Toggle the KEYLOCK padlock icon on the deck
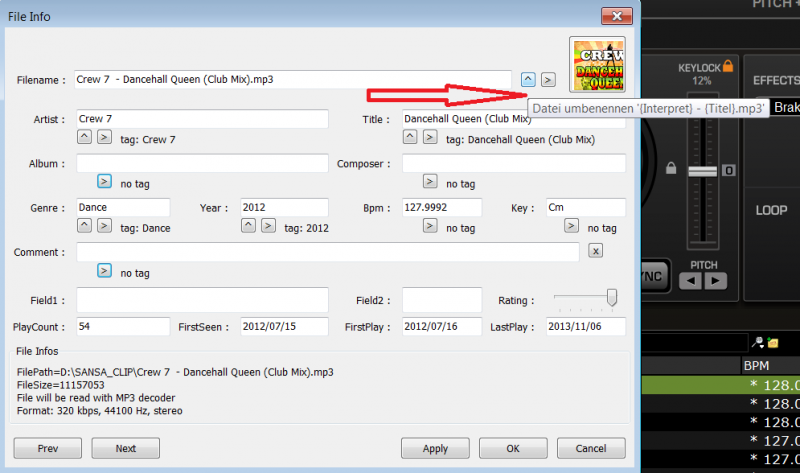The image size is (800, 473). (x=728, y=65)
